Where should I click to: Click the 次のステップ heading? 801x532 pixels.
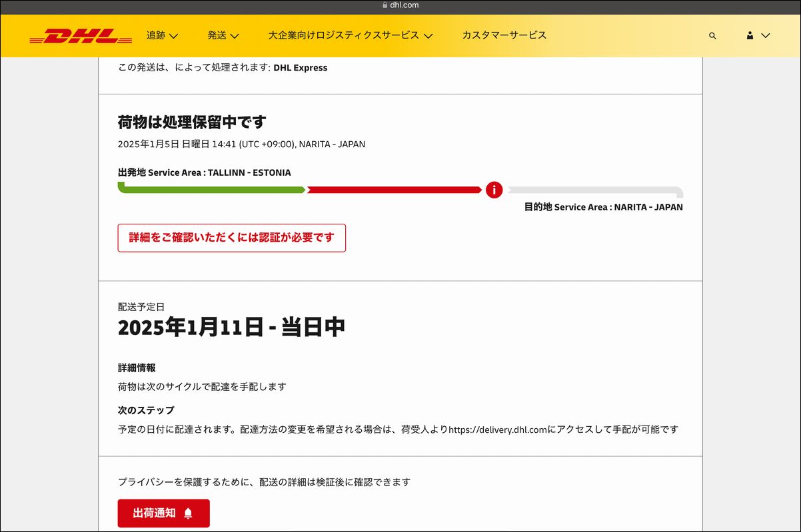[146, 410]
